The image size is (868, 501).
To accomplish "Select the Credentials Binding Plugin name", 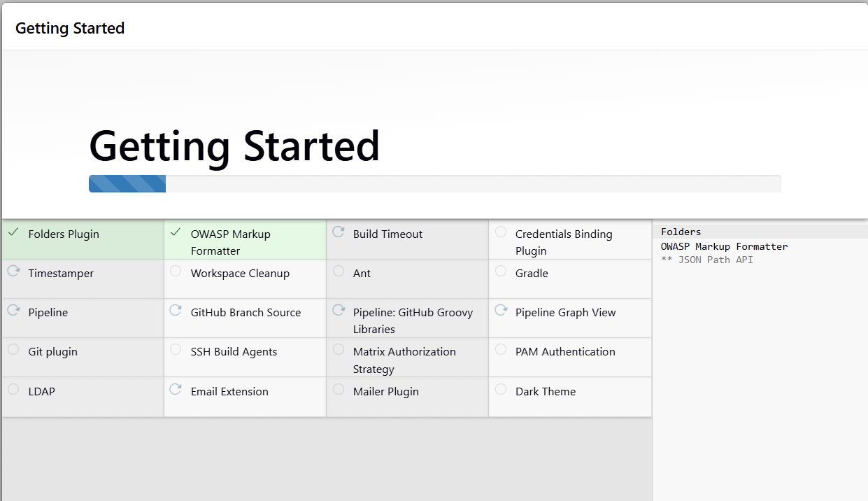I will click(564, 243).
